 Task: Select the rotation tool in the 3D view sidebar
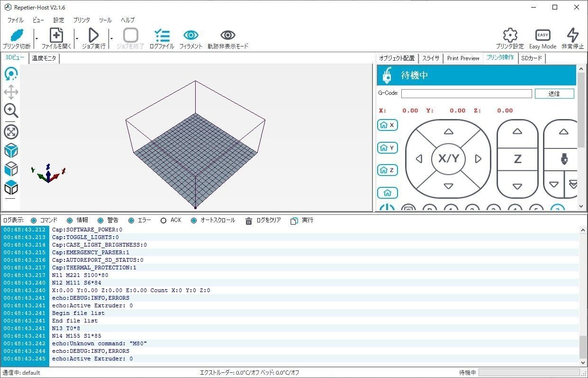click(11, 74)
